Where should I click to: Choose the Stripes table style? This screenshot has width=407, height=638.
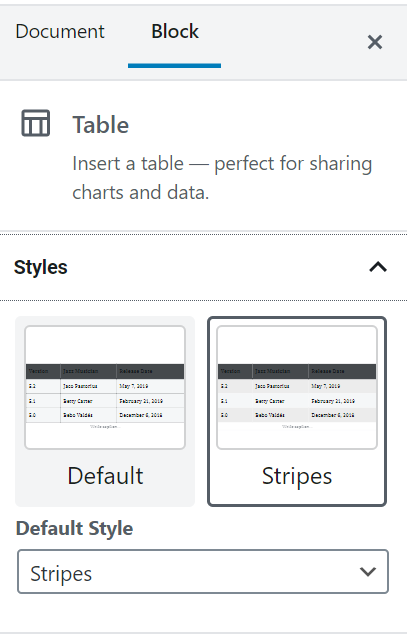pos(297,411)
